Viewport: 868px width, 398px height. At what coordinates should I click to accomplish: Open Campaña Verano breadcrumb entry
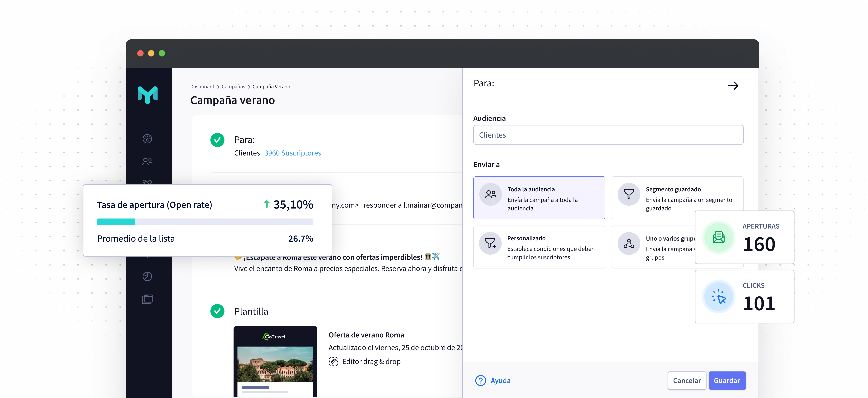point(271,86)
